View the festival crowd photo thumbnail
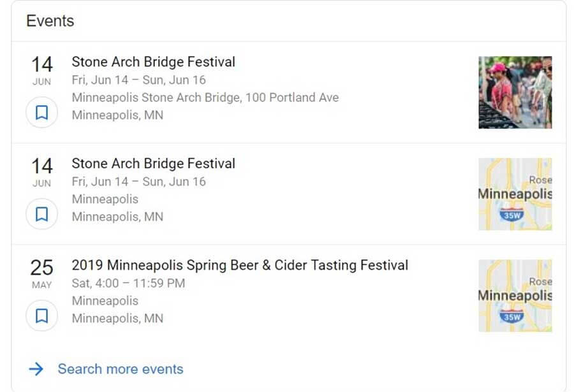 (x=515, y=92)
